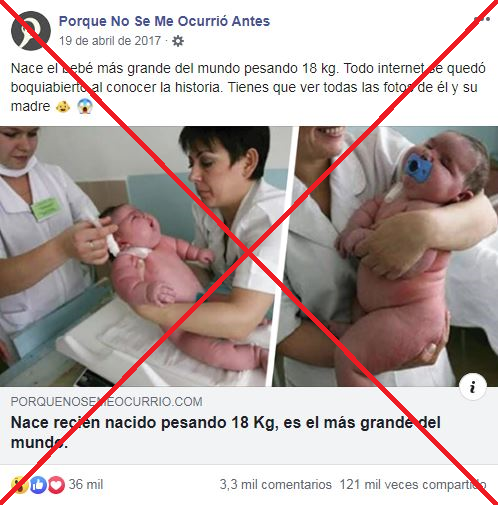
Task: Click the link info 'i' icon
Action: click(472, 387)
